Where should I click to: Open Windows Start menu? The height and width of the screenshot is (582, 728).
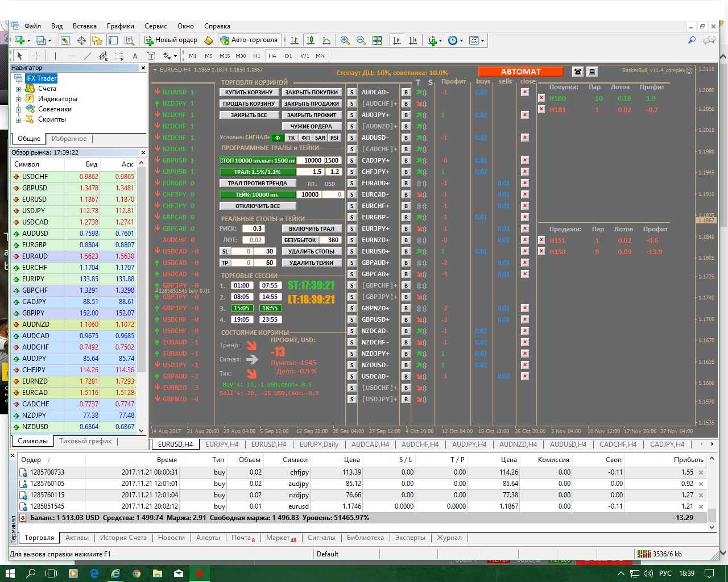point(10,573)
